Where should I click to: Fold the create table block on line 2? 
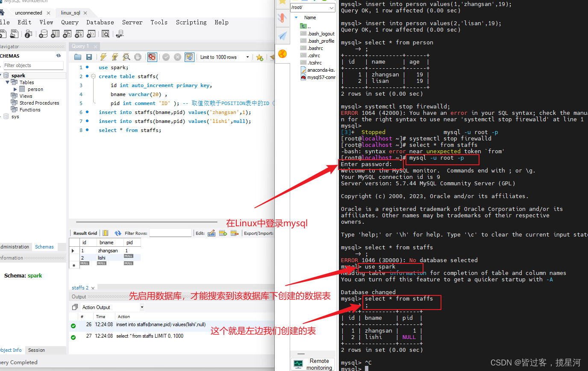point(93,76)
